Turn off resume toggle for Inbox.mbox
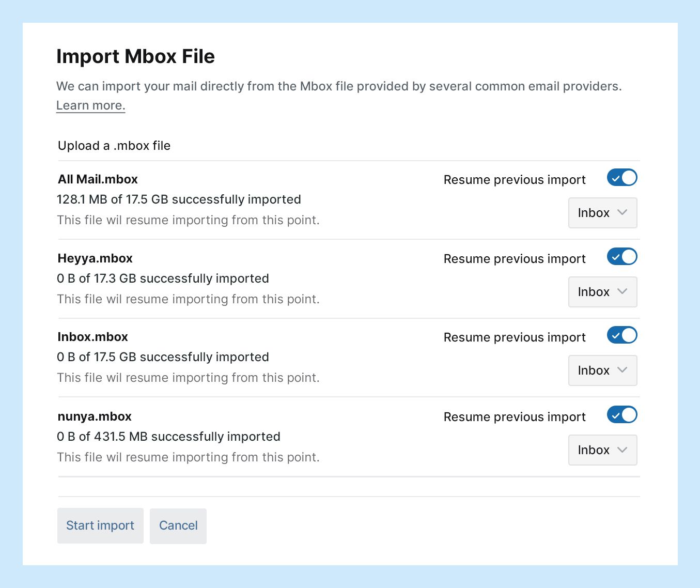Screen dimensions: 700x588 [621, 335]
